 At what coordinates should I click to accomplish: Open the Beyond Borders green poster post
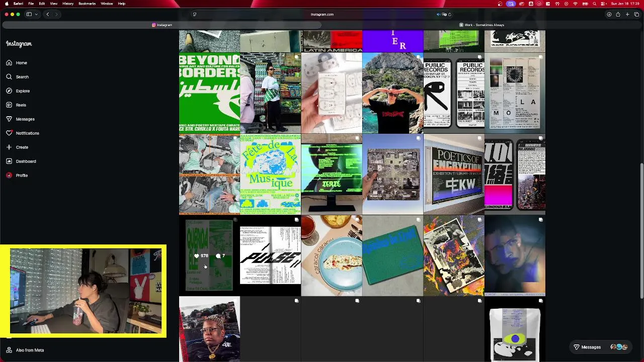pos(209,93)
